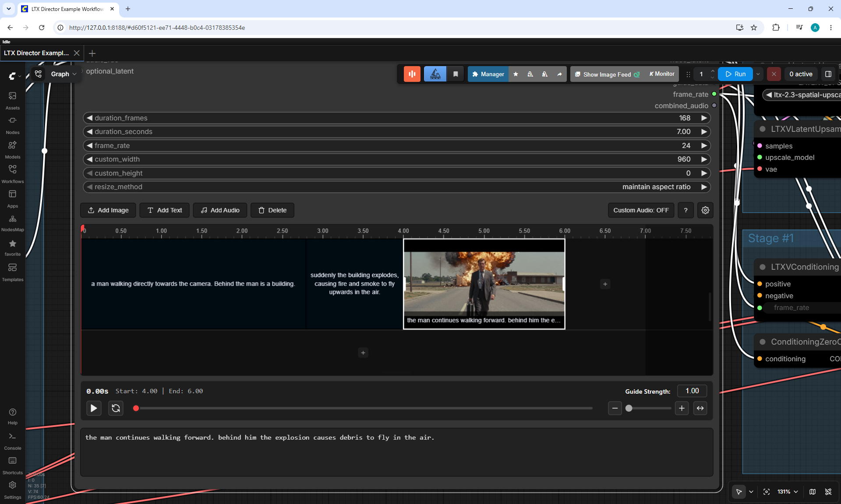Select the LTX Director Example workflow tab
The height and width of the screenshot is (504, 841).
click(x=36, y=53)
